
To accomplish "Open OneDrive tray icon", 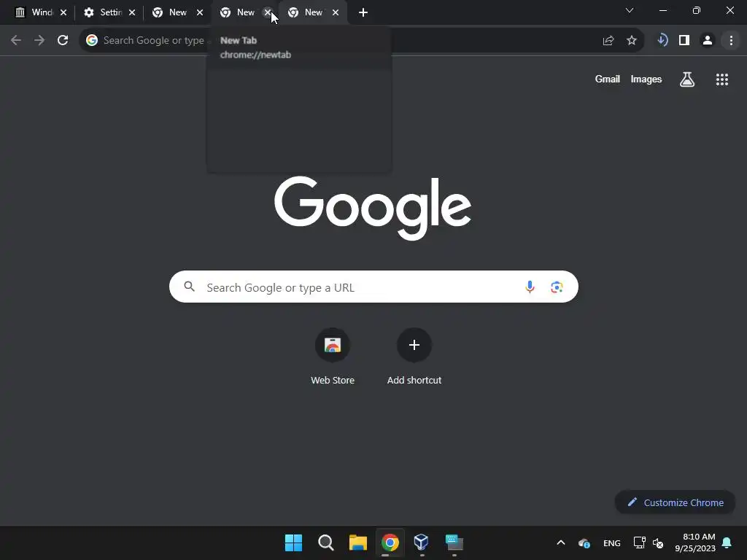I will click(584, 542).
